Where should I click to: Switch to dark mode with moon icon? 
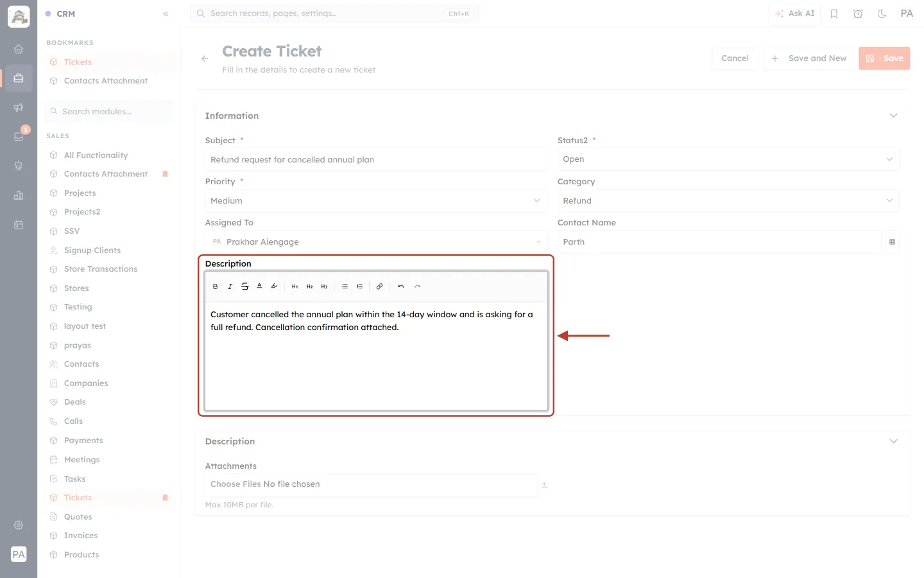click(882, 13)
